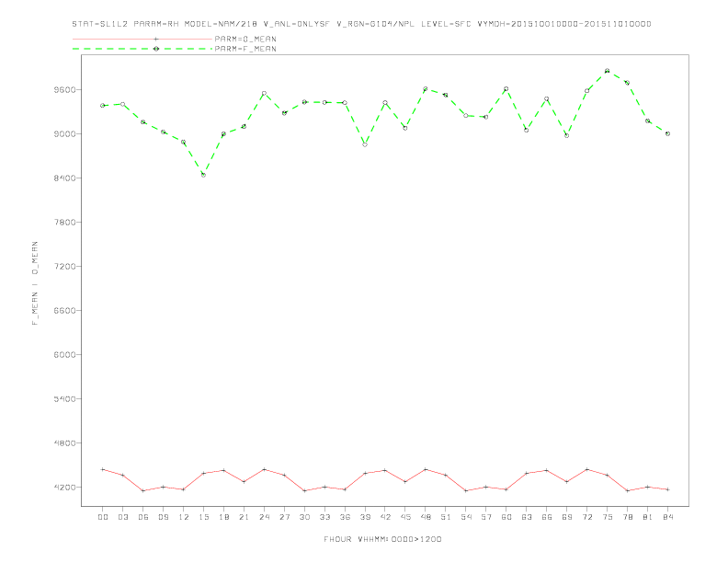The image size is (728, 563).
Task: Click the green F_MEAN data point at hour 24
Action: click(x=264, y=93)
